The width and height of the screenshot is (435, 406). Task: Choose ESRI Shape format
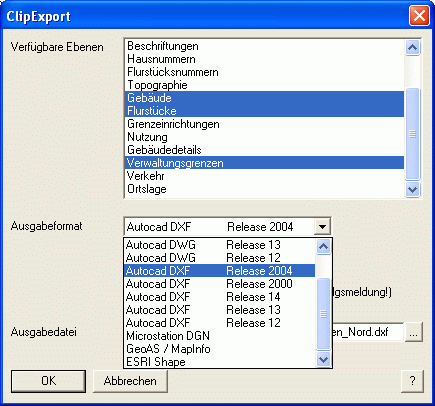(x=219, y=362)
